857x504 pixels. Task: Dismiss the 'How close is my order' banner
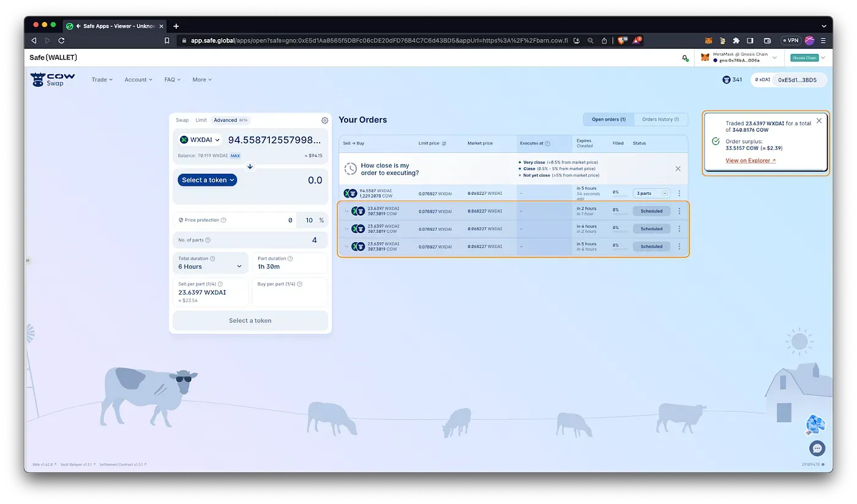point(678,168)
